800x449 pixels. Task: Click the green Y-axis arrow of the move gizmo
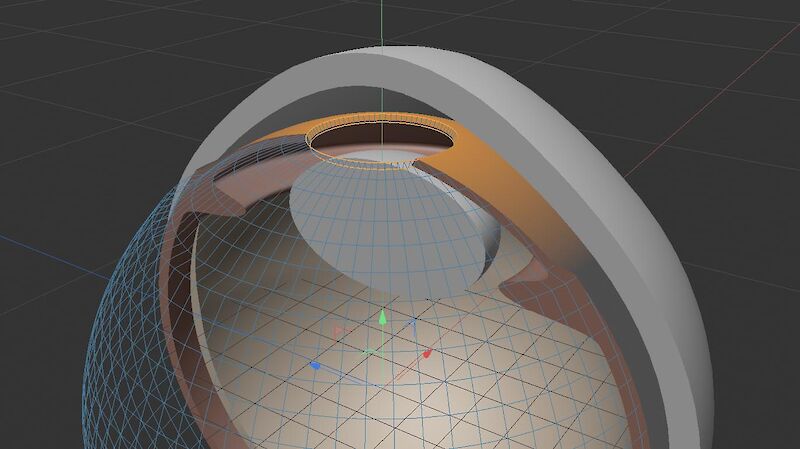pos(382,318)
